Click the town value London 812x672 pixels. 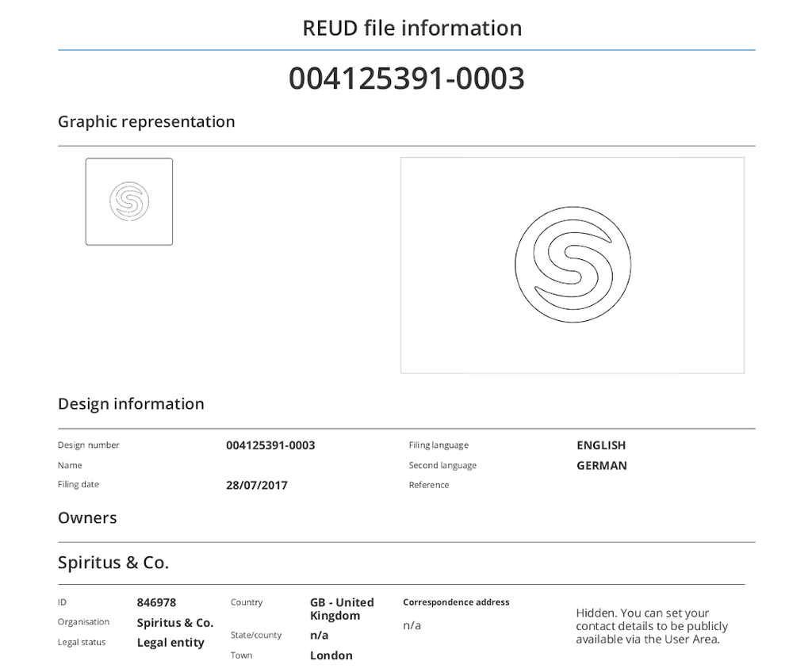coord(331,655)
